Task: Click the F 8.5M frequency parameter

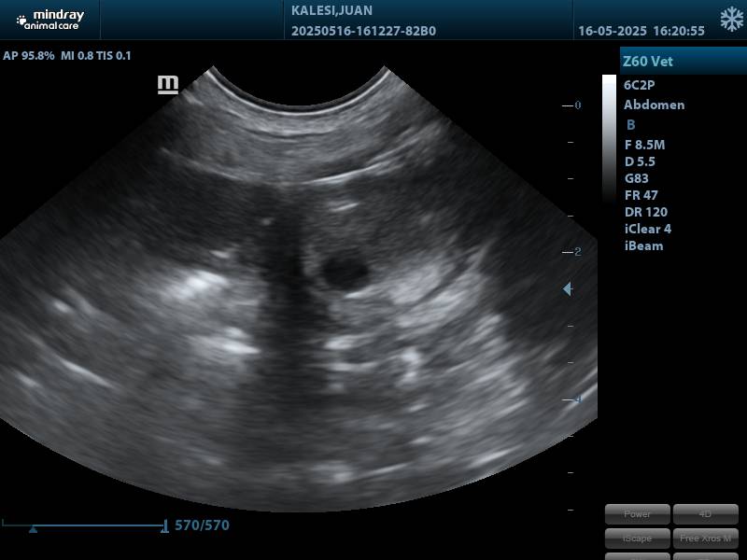Action: pos(644,145)
